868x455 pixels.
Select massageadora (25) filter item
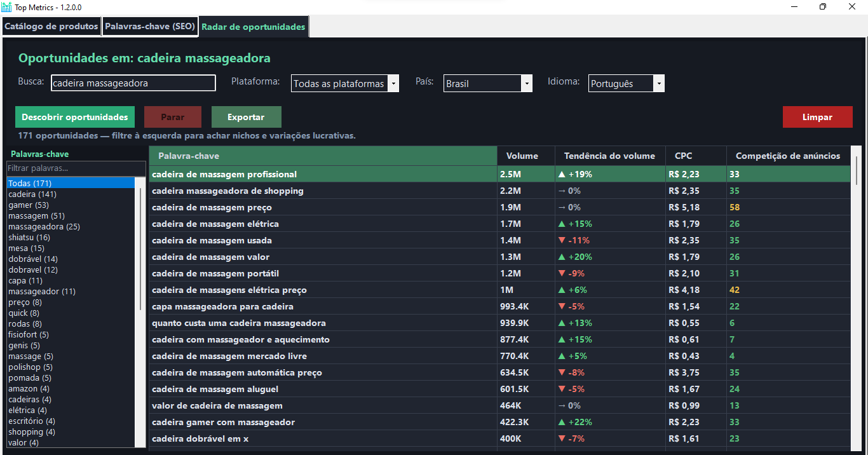(71, 226)
